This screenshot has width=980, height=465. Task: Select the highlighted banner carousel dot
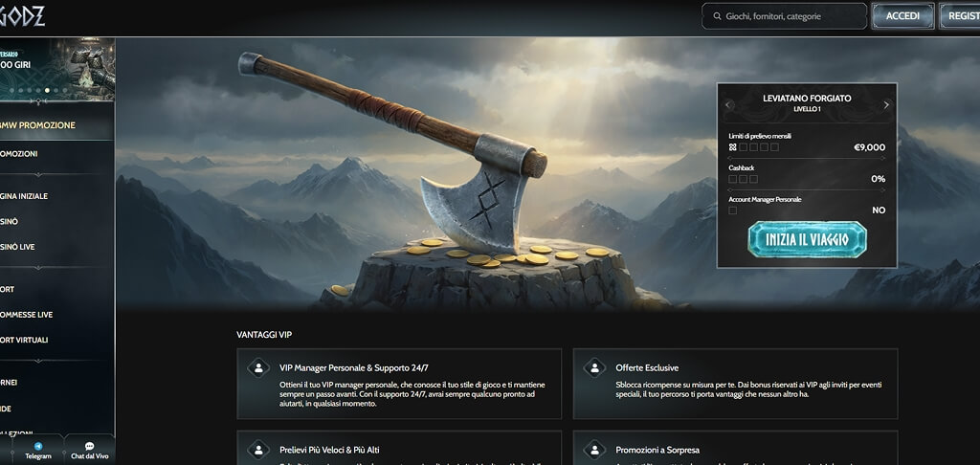click(x=47, y=90)
